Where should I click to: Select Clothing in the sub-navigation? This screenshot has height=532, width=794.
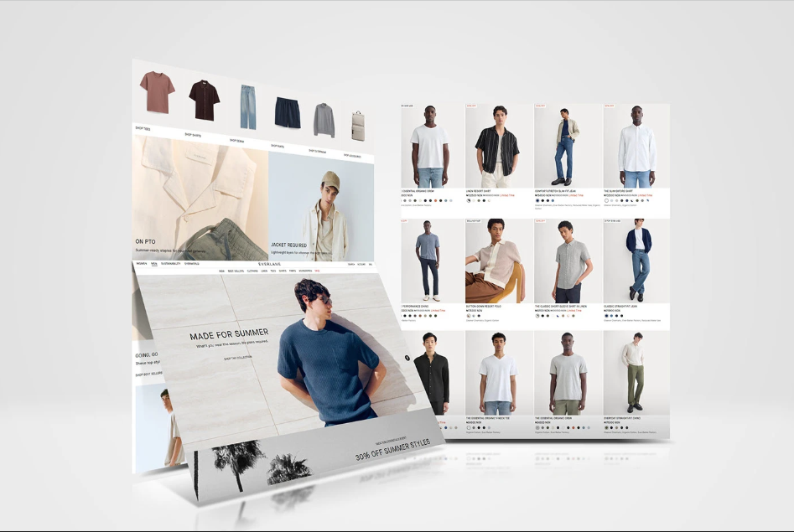[x=252, y=271]
